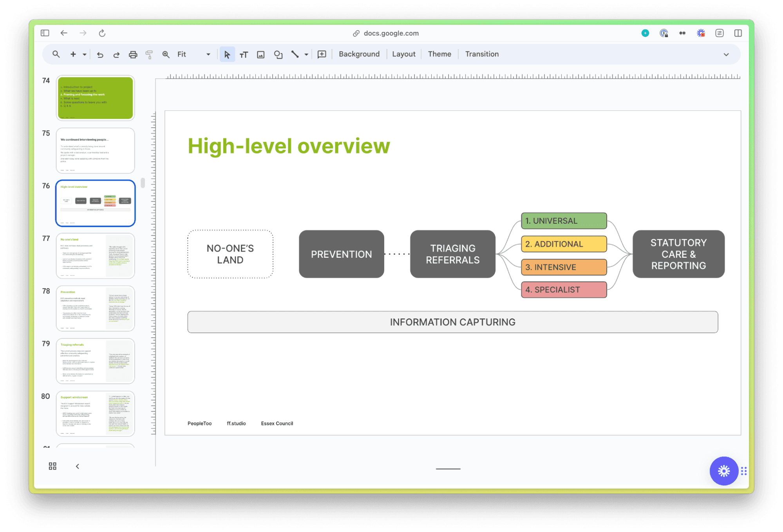The width and height of the screenshot is (783, 532).
Task: Open new slide layout dropdown arrow
Action: pos(84,55)
